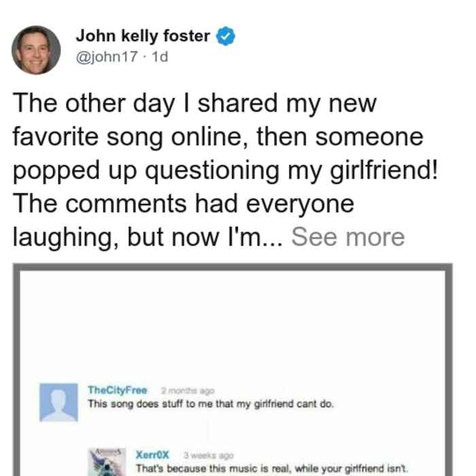The width and height of the screenshot is (476, 476).
Task: Expand the post with See more
Action: click(348, 237)
